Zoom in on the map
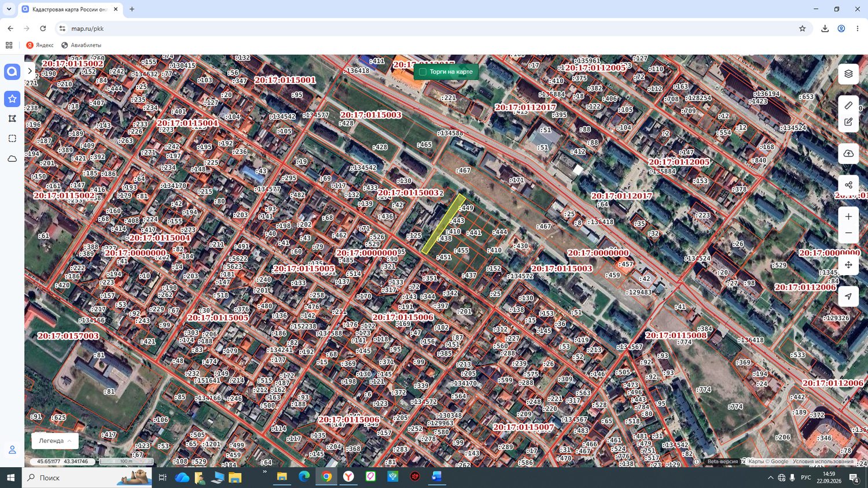 coord(848,217)
